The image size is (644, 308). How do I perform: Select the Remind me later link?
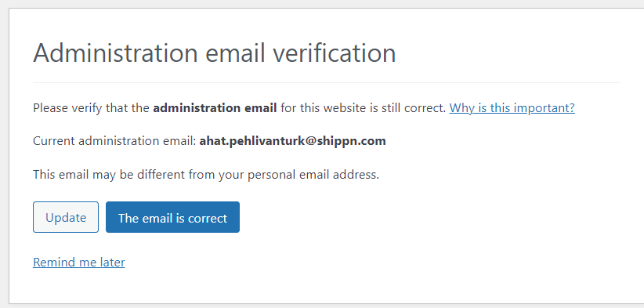tap(79, 262)
